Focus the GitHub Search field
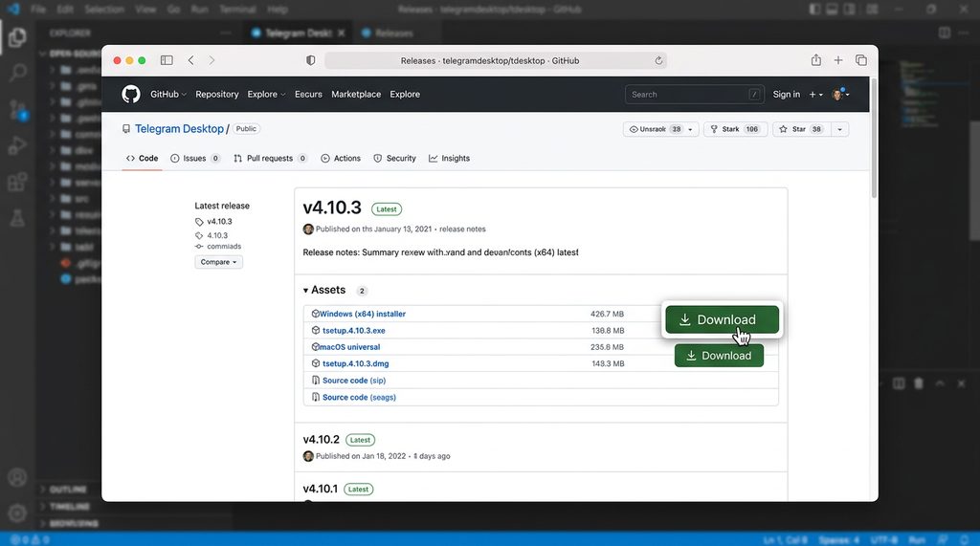The width and height of the screenshot is (980, 546). (x=695, y=95)
